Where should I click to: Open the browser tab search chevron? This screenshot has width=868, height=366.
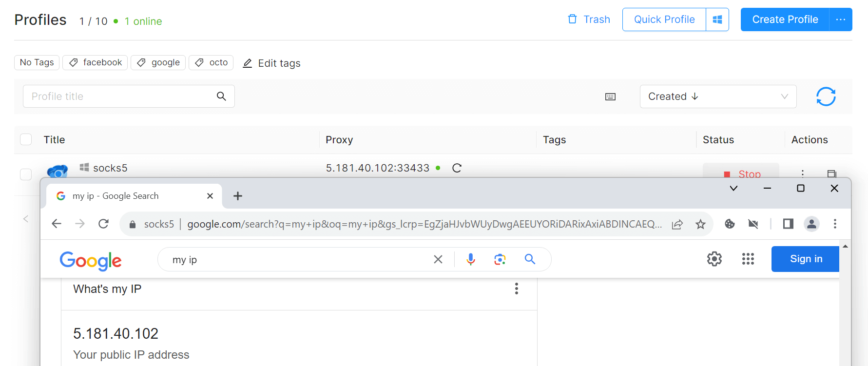(x=733, y=188)
